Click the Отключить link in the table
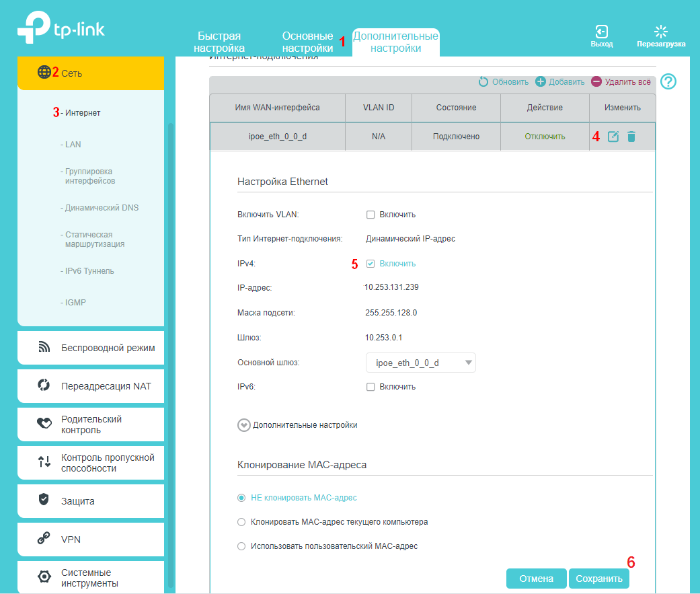700x594 pixels. click(x=545, y=137)
